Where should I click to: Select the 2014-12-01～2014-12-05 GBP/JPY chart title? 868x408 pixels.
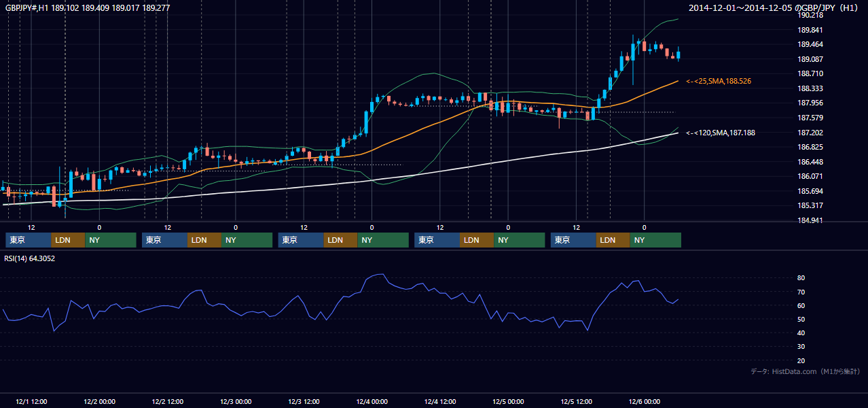point(775,8)
